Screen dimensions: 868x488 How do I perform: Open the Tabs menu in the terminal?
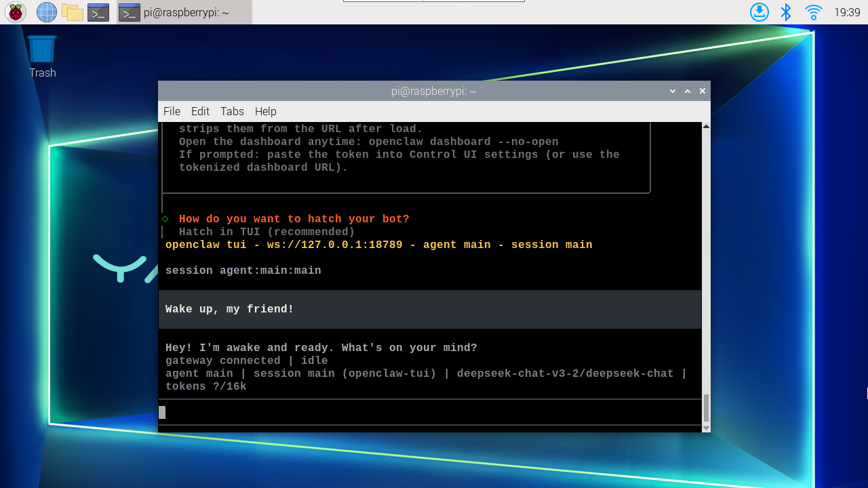(x=232, y=111)
